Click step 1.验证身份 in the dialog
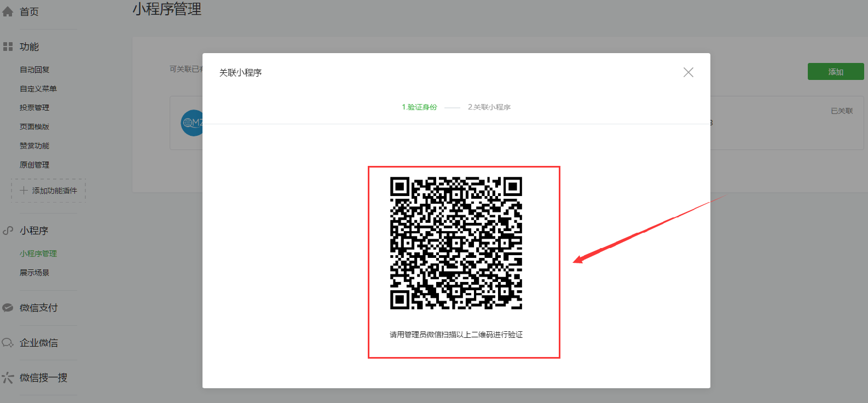This screenshot has height=403, width=868. pyautogui.click(x=419, y=107)
